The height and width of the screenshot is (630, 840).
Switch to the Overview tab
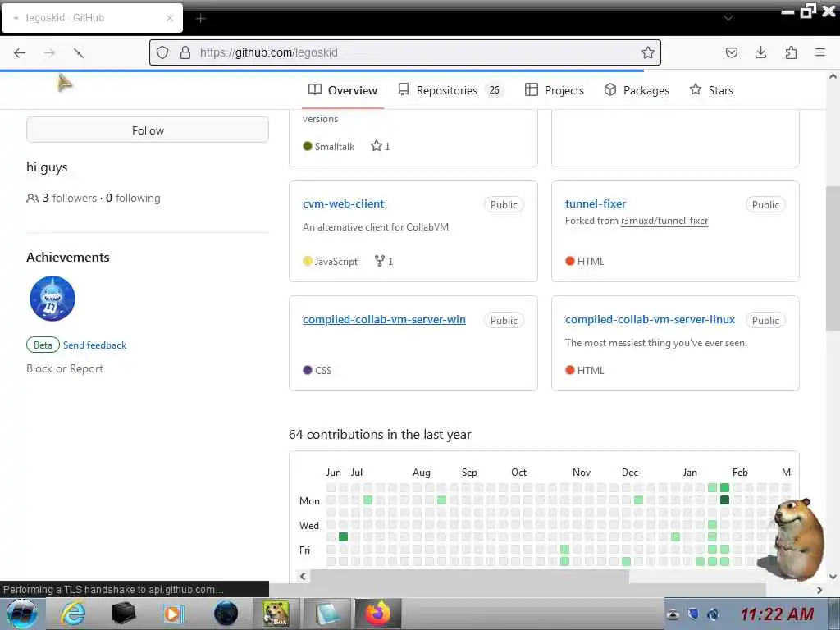(343, 90)
